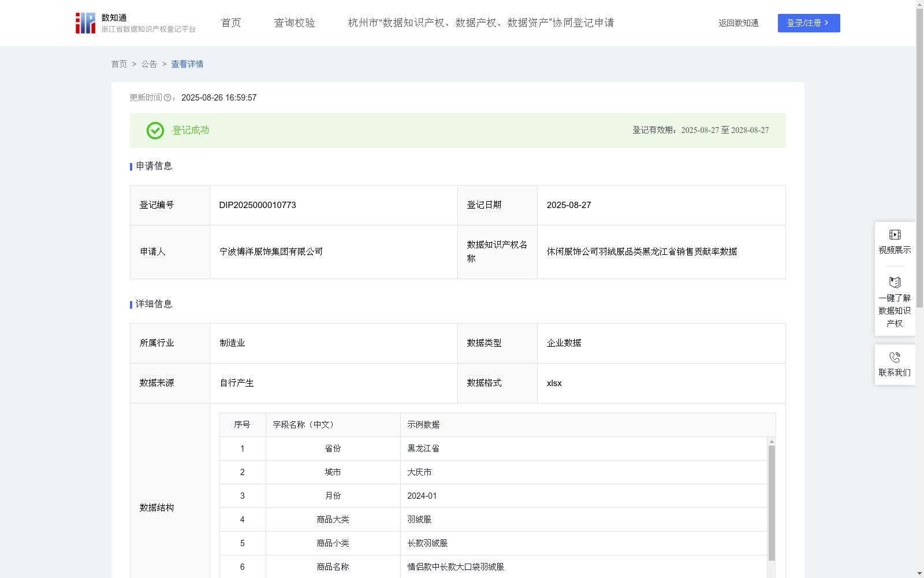Viewport: 924px width, 578px height.
Task: Open the 视频展示 video icon
Action: click(895, 235)
